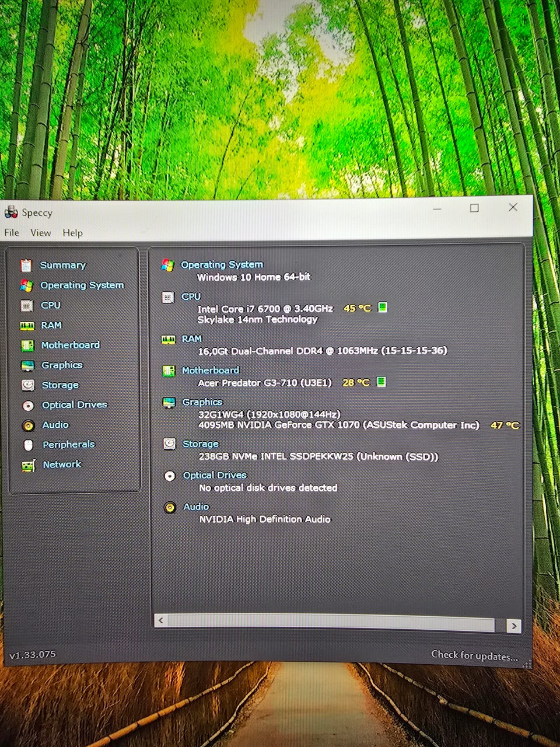Click the RAM stick icon in sidebar
The image size is (560, 747).
[x=27, y=326]
